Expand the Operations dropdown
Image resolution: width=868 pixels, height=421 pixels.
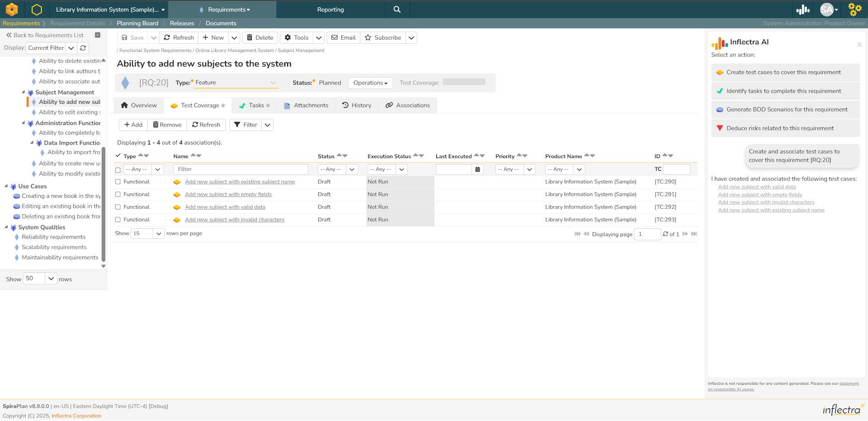pyautogui.click(x=370, y=83)
